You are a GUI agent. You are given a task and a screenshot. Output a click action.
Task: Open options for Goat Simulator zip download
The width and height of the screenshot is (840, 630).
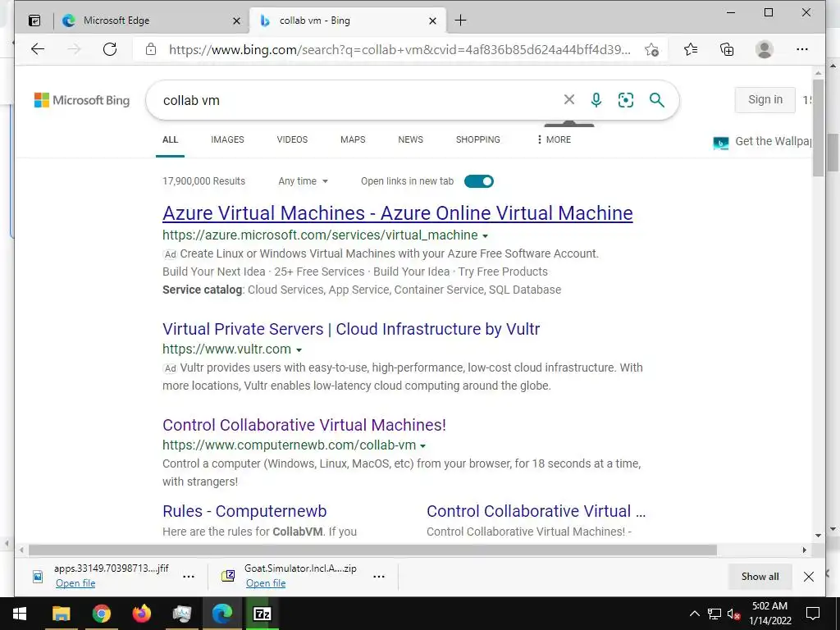tap(379, 577)
